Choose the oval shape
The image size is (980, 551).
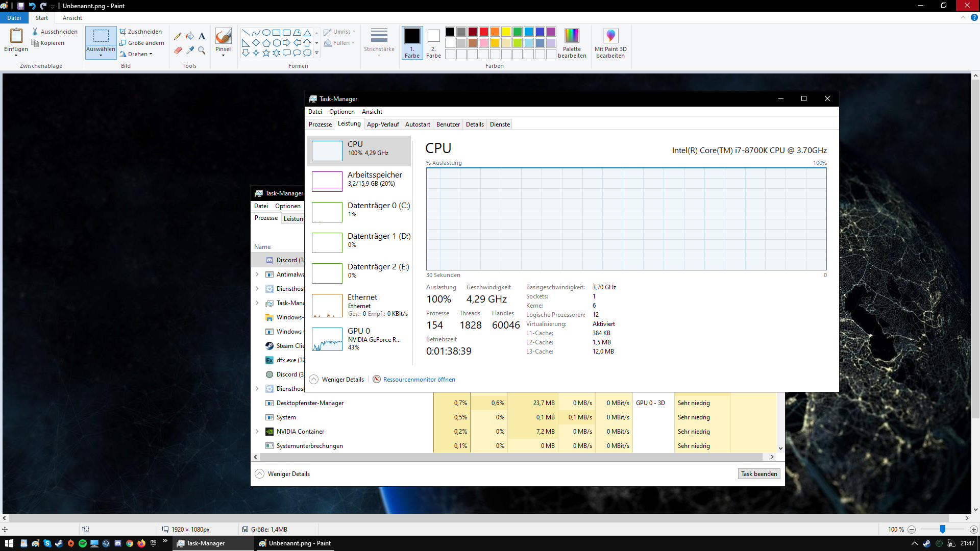pyautogui.click(x=266, y=32)
